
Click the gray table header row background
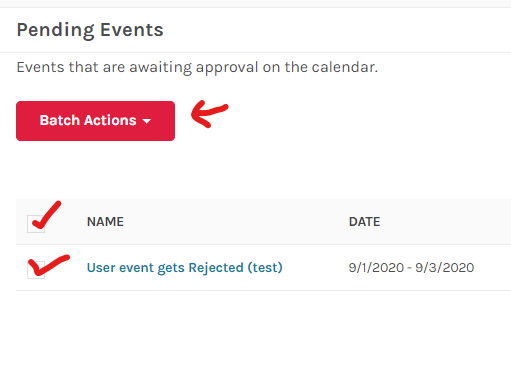[x=263, y=222]
